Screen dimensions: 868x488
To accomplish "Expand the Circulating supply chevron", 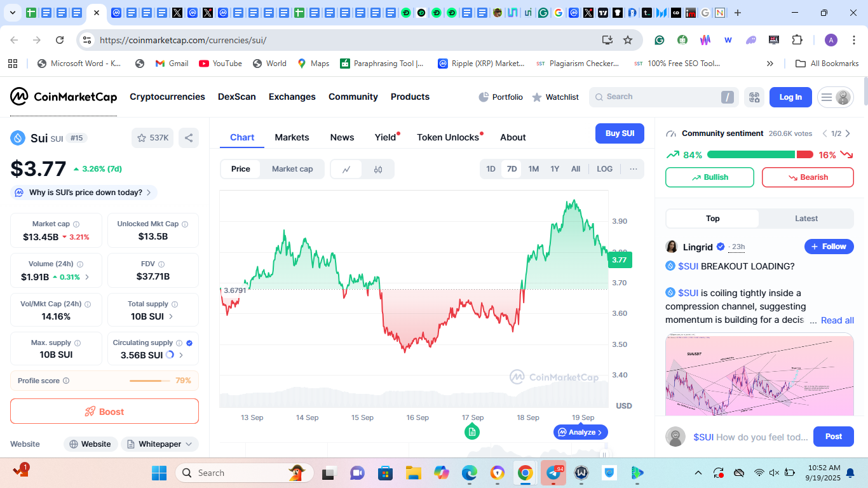I will click(x=181, y=355).
